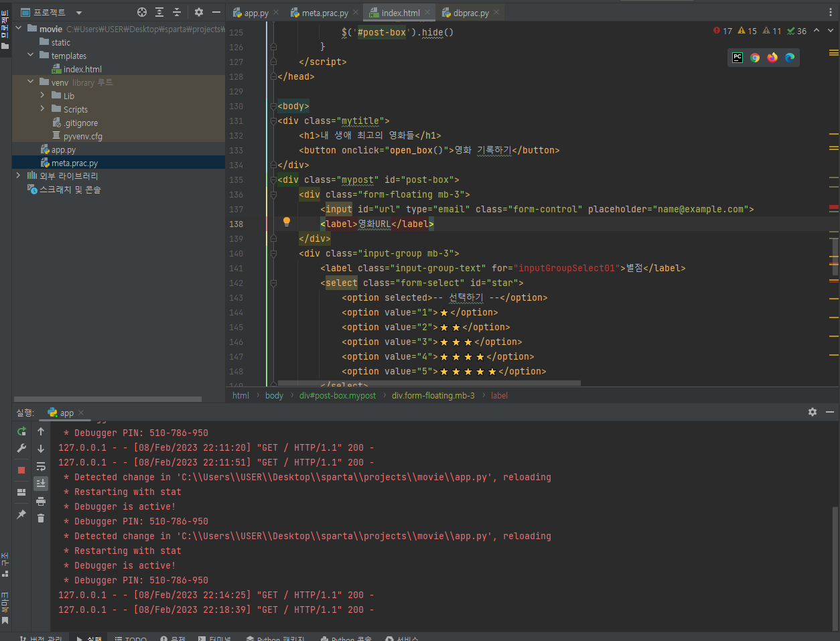Viewport: 840px width, 641px height.
Task: Collapse the venv folder
Action: 30,82
